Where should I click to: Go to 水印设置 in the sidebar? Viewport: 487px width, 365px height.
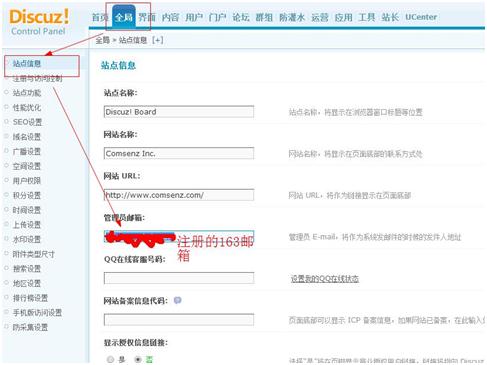pos(27,240)
